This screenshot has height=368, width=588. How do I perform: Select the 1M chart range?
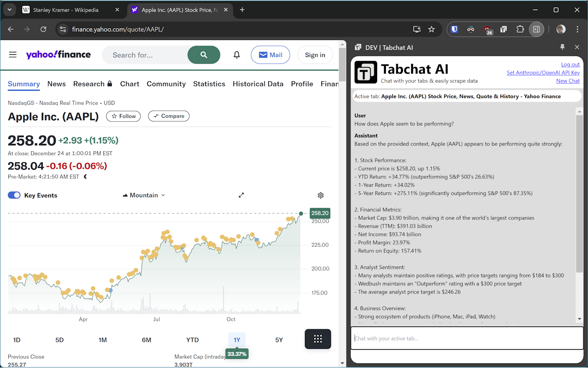[102, 340]
